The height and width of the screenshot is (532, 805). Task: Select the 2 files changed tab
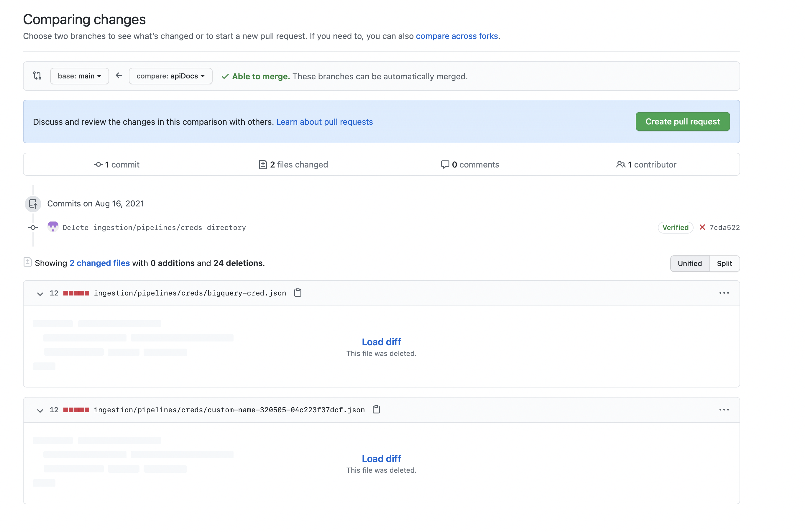[293, 165]
